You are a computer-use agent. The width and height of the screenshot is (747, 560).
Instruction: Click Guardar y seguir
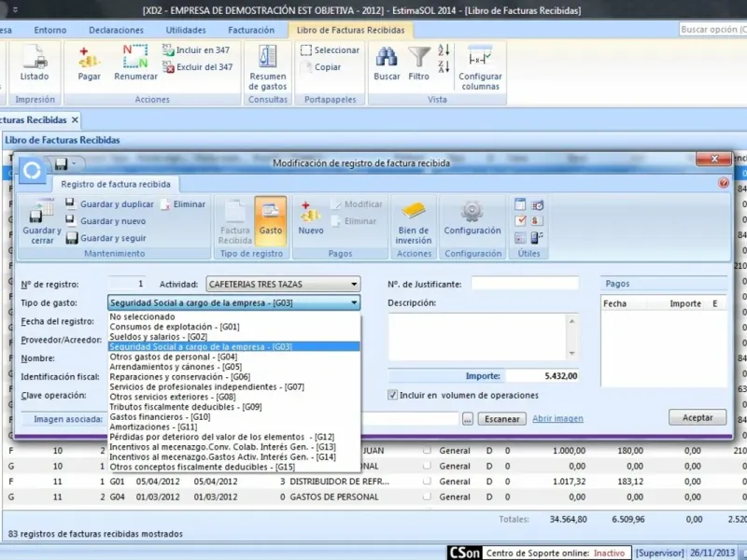point(106,238)
